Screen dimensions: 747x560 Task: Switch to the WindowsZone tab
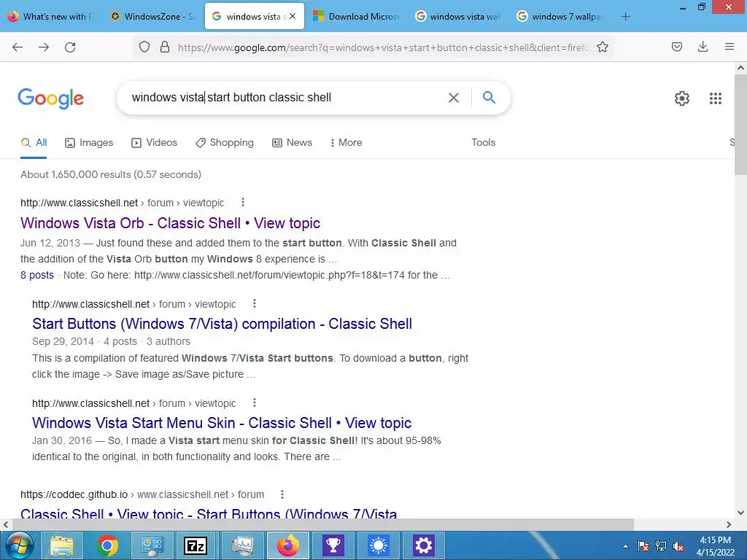tap(152, 17)
